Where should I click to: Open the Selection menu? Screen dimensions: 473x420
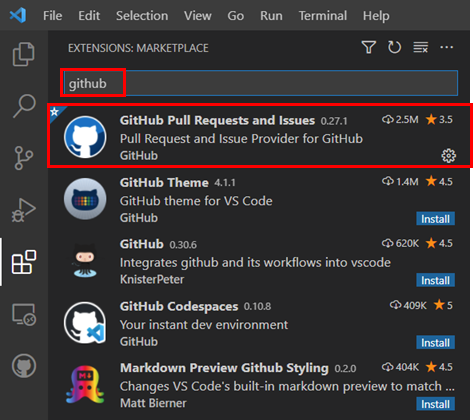[142, 16]
